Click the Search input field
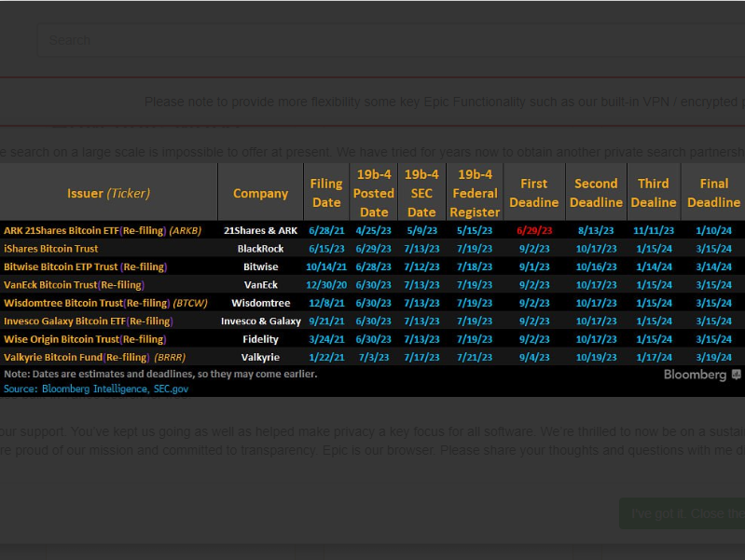 [391, 40]
